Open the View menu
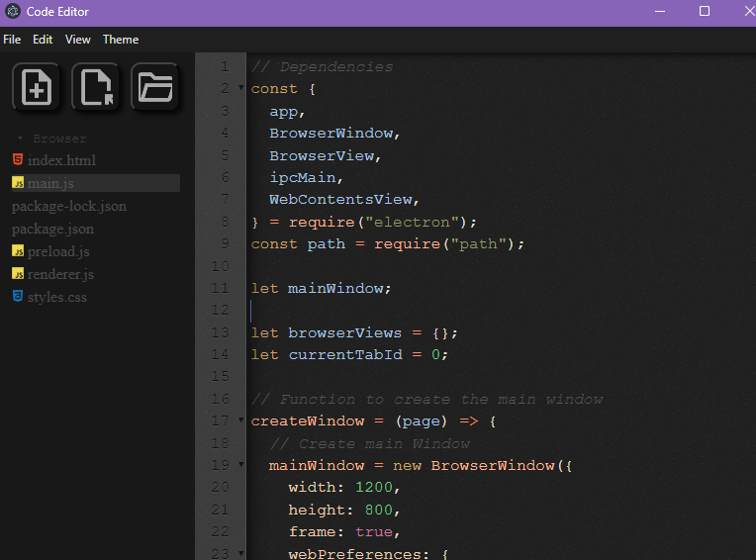Screen dimensions: 756x560 point(77,40)
